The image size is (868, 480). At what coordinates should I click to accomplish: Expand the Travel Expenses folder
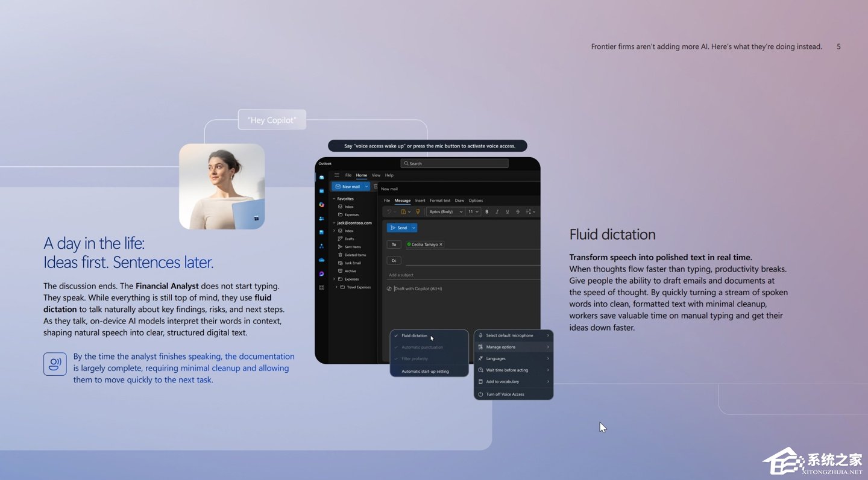[x=336, y=287]
